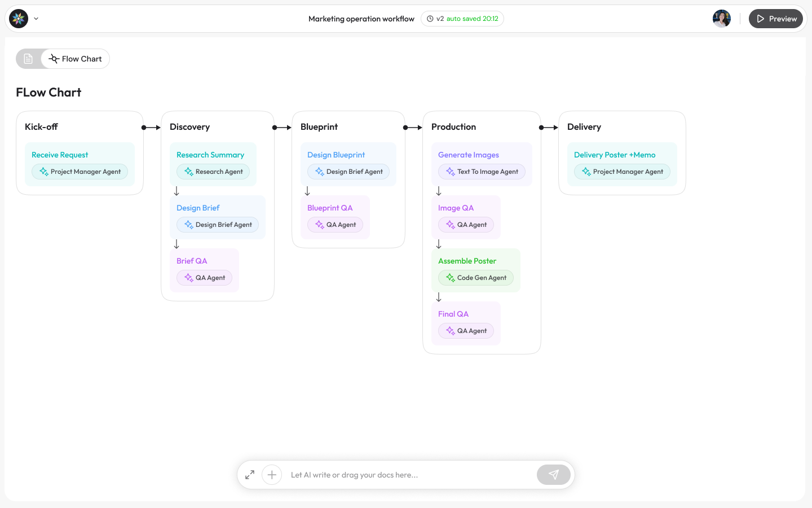This screenshot has width=812, height=508.
Task: Click the user profile avatar
Action: pos(721,19)
